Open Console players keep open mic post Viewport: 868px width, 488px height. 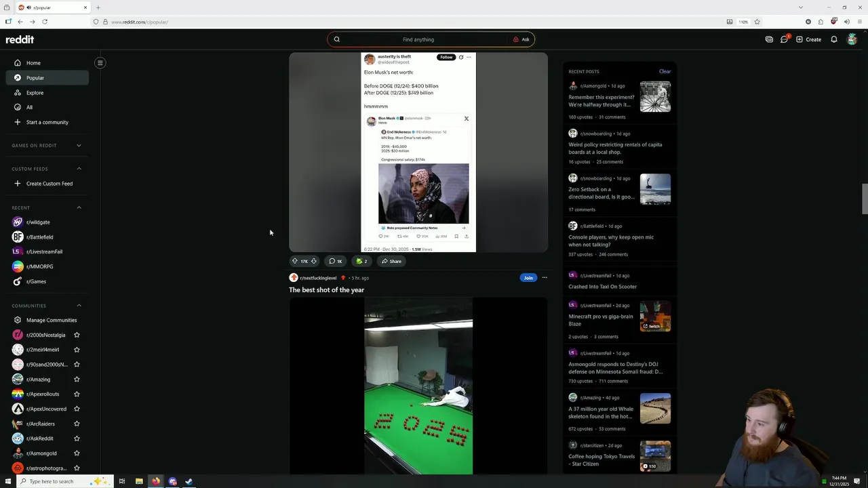click(611, 241)
